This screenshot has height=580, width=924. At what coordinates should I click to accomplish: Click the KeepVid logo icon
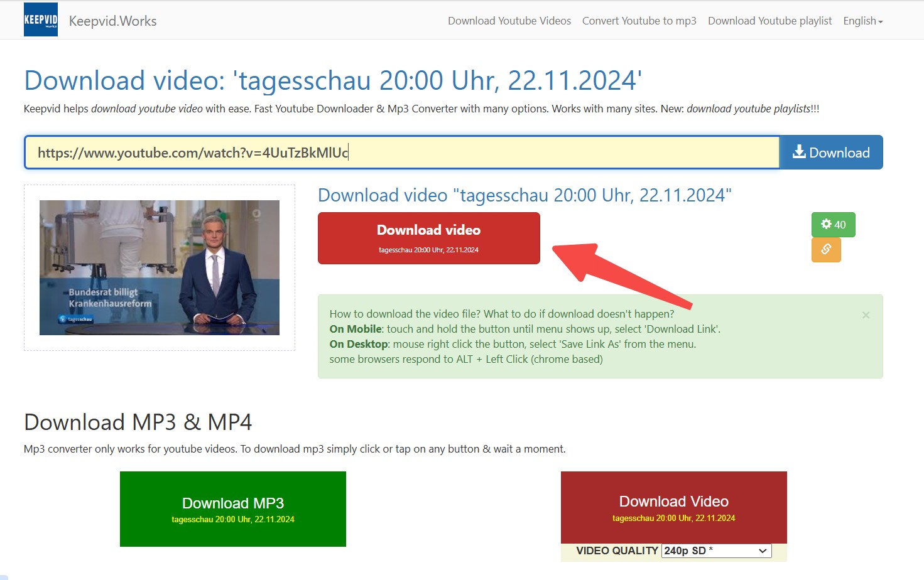point(40,19)
